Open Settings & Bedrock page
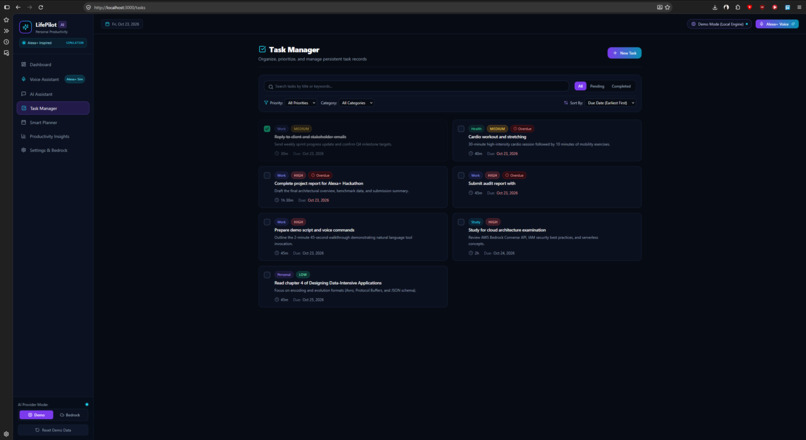 tap(53, 150)
